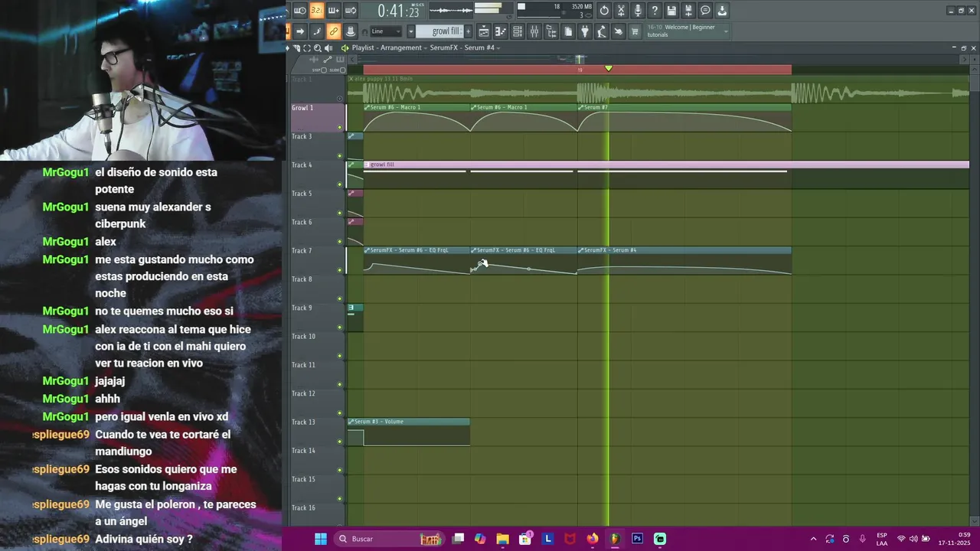
Task: Open the Mixer view icon
Action: pos(534,31)
